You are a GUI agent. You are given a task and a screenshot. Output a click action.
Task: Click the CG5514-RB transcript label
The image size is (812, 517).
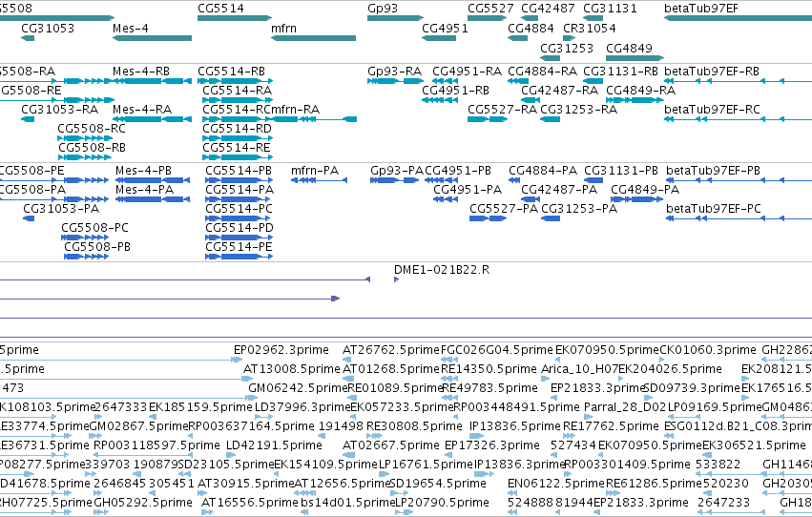coord(232,71)
